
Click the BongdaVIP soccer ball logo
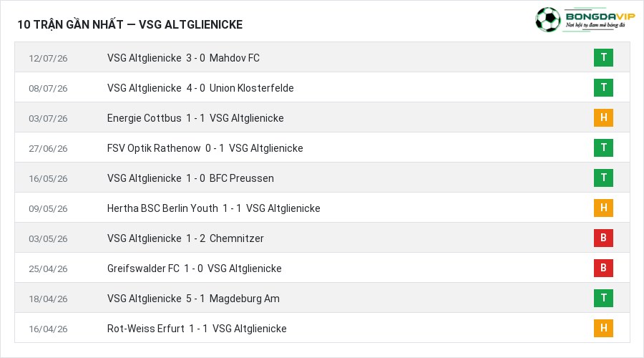click(x=547, y=19)
